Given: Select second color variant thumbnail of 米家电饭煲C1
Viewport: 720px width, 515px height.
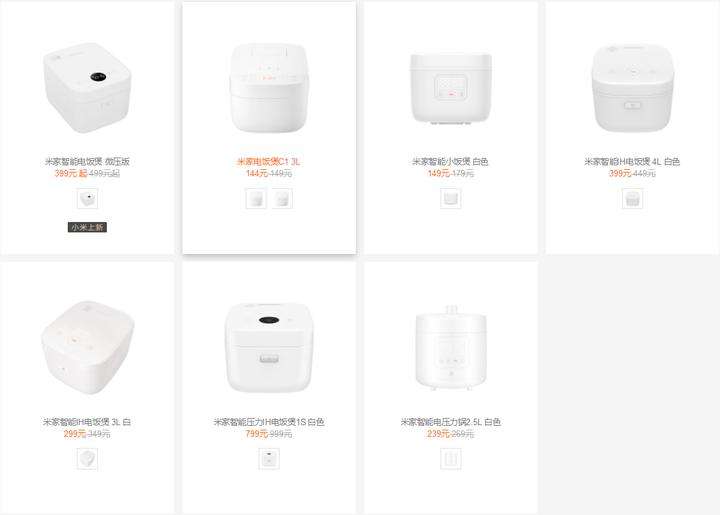Looking at the screenshot, I should pos(282,199).
